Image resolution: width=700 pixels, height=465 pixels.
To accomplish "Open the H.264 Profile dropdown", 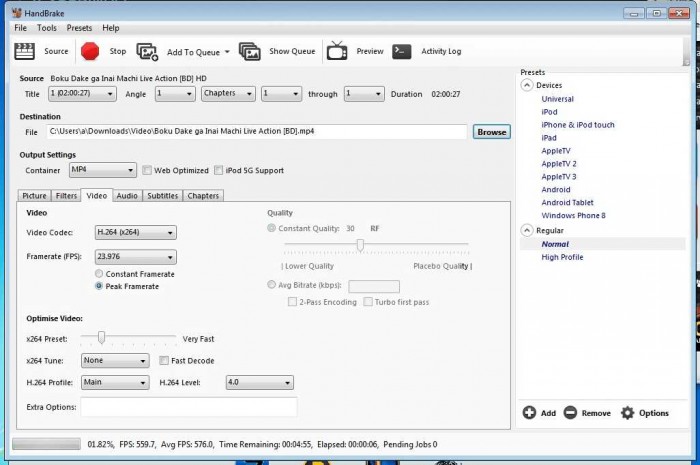I will click(115, 382).
